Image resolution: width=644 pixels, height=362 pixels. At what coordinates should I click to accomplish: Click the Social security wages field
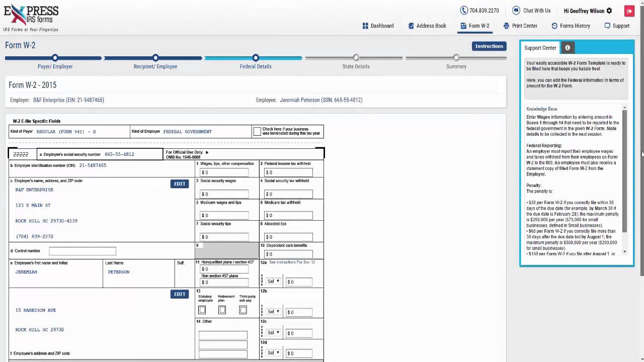coord(224,194)
